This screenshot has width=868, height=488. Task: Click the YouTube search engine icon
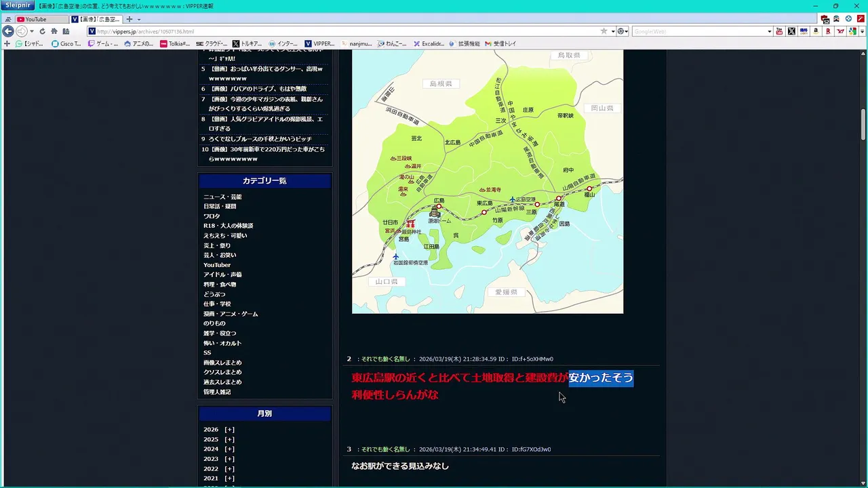pos(779,31)
